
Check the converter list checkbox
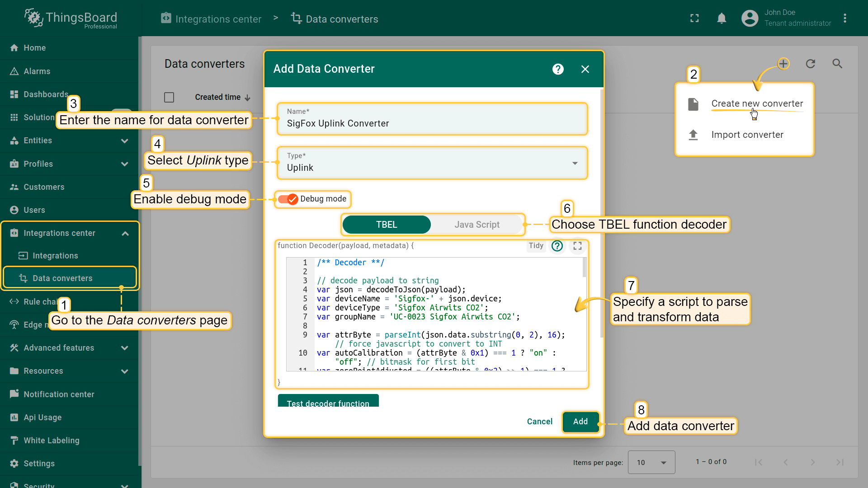point(170,97)
